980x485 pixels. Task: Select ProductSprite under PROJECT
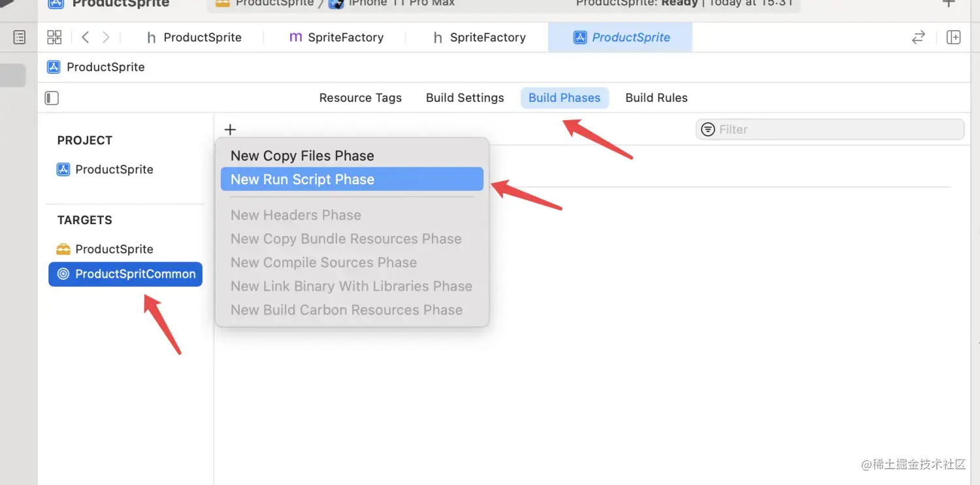[x=105, y=169]
